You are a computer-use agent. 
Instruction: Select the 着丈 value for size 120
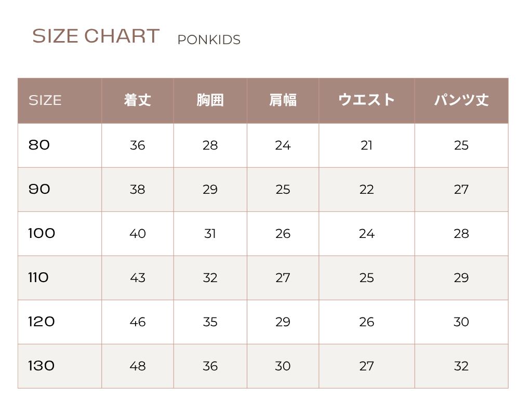tap(138, 322)
